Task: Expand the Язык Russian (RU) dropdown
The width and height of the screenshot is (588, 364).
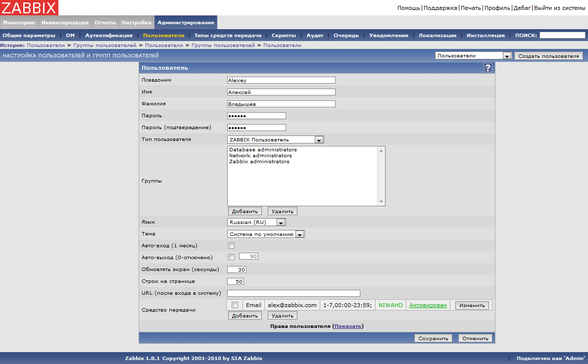Action: pos(256,222)
